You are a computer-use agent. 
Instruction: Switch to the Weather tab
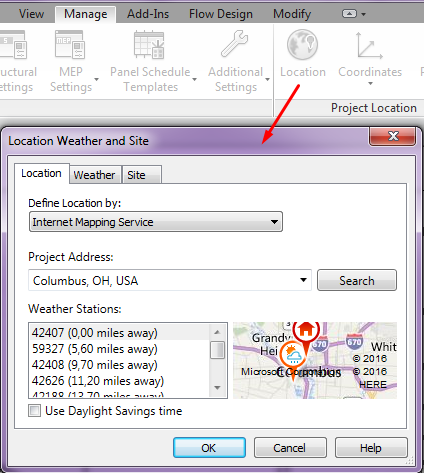pos(94,175)
